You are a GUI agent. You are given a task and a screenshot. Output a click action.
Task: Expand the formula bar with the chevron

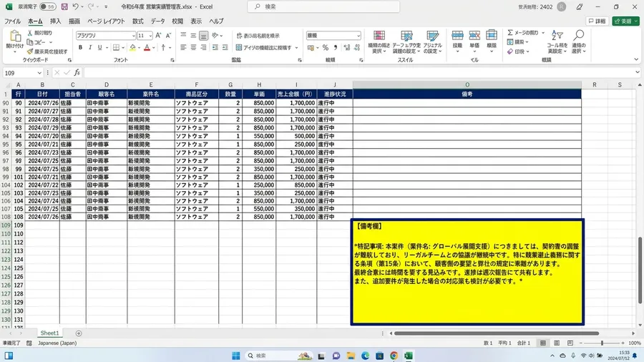click(637, 72)
